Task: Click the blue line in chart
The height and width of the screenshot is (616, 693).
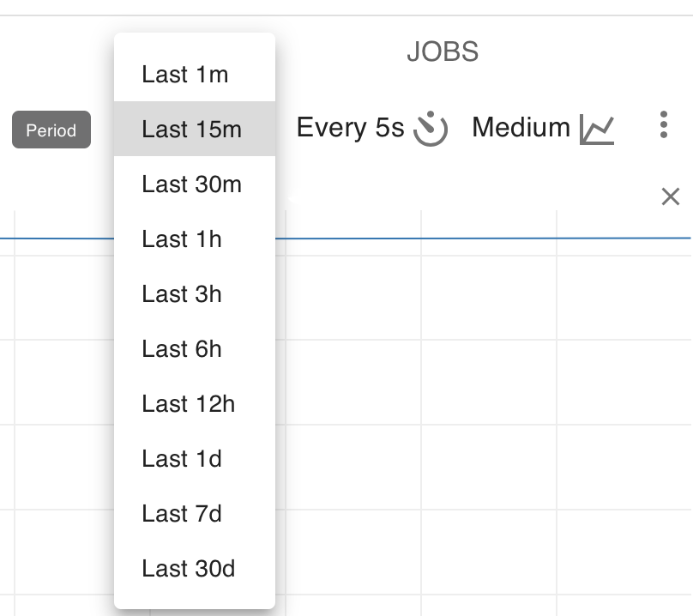Action: pyautogui.click(x=482, y=239)
